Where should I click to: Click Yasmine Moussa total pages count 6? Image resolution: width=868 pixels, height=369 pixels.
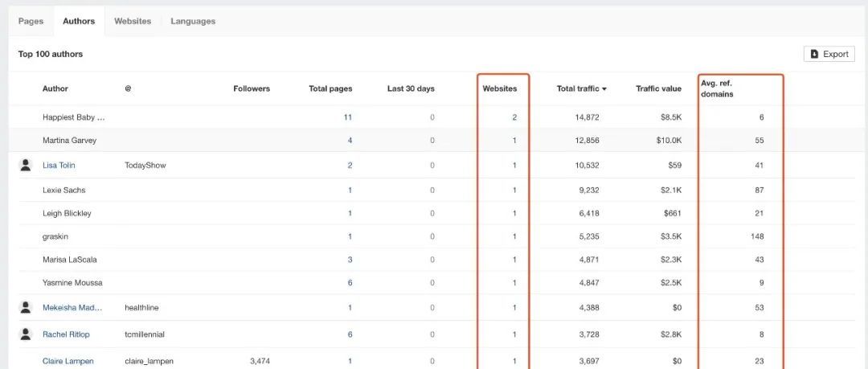tap(350, 283)
